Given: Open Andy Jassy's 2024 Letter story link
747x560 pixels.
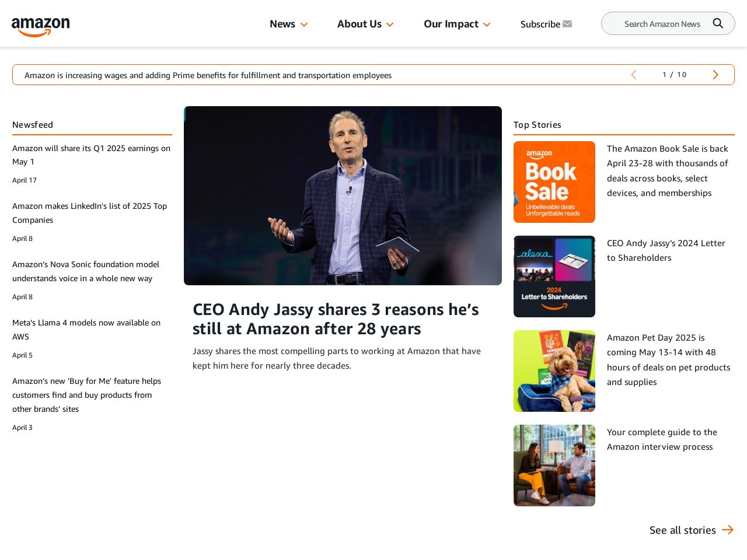Looking at the screenshot, I should click(x=666, y=250).
